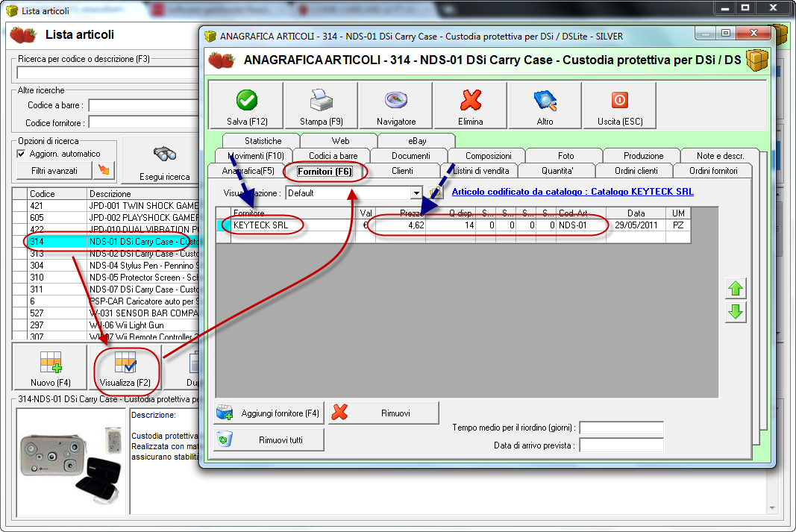796x532 pixels.
Task: Open the Listini di vendita tab
Action: [480, 171]
